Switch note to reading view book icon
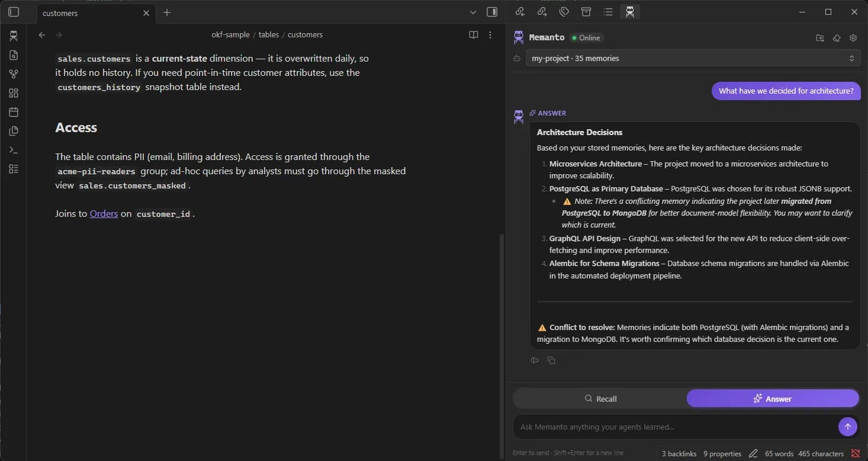This screenshot has height=461, width=868. point(474,35)
